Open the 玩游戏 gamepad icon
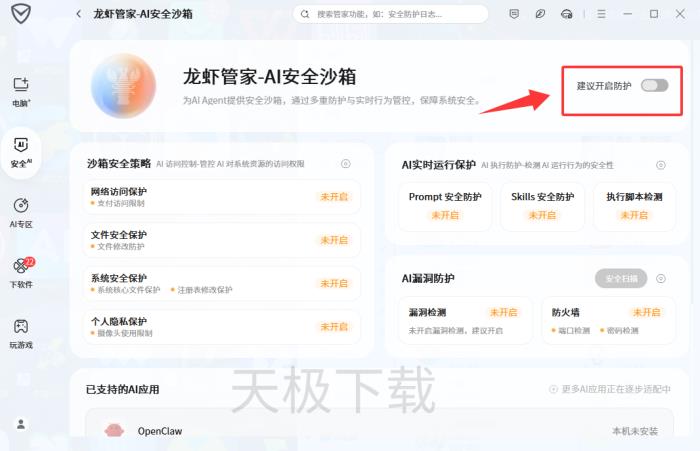Screen dimensions: 700x451 pos(20,331)
